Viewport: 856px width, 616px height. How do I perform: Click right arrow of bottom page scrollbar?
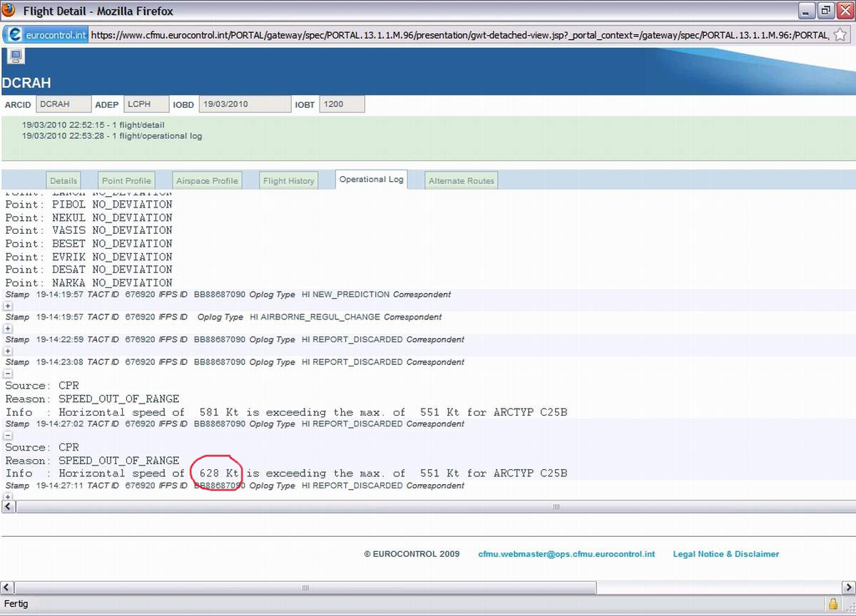pos(848,587)
